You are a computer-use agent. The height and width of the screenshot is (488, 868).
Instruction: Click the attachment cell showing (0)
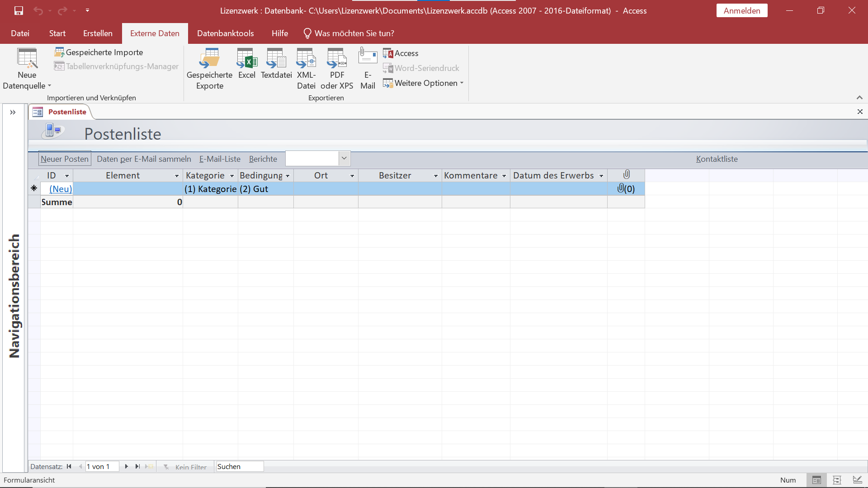(x=626, y=189)
